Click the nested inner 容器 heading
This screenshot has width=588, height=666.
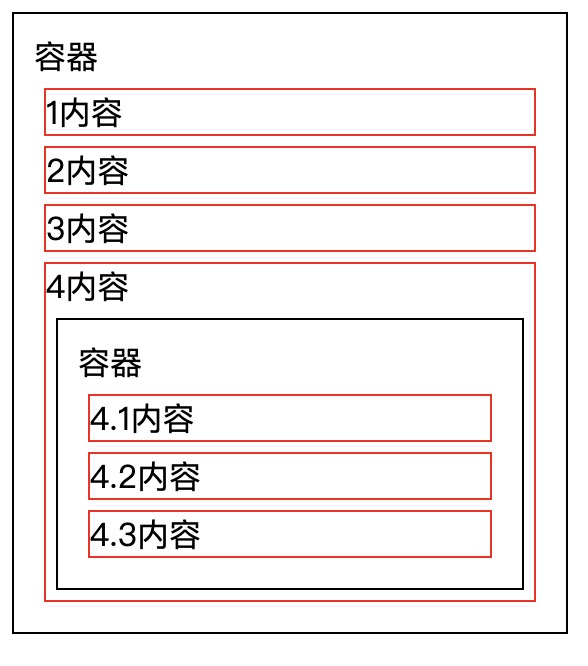coord(110,363)
